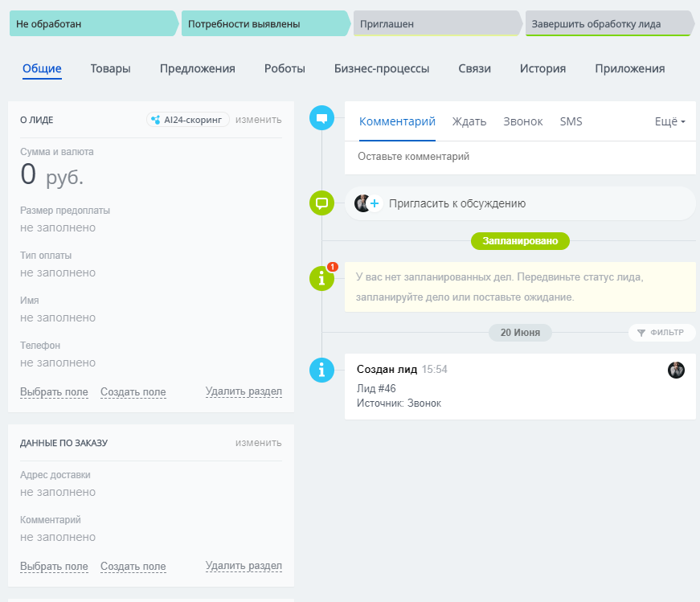Set lead stage to Не обработан
The width and height of the screenshot is (700, 602).
93,23
